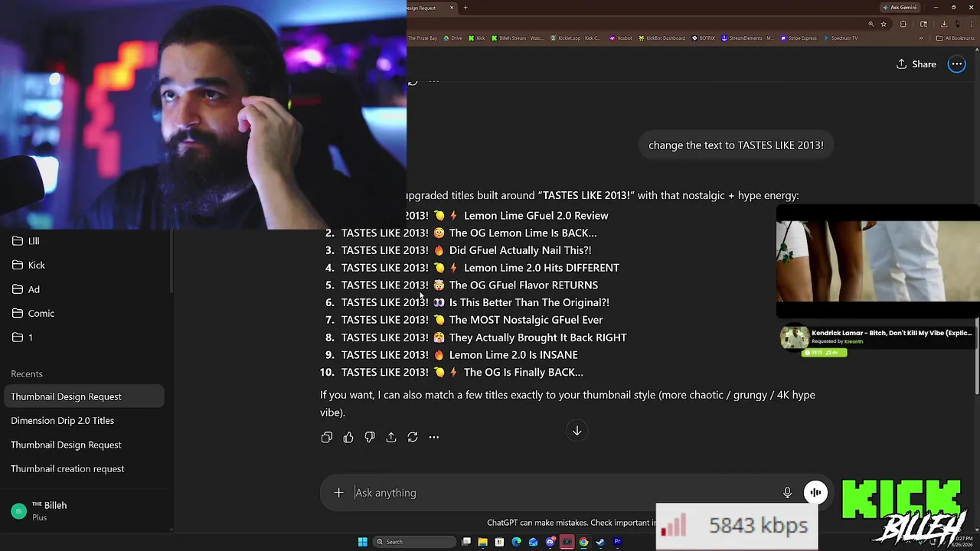Open a new browser tab

(465, 8)
